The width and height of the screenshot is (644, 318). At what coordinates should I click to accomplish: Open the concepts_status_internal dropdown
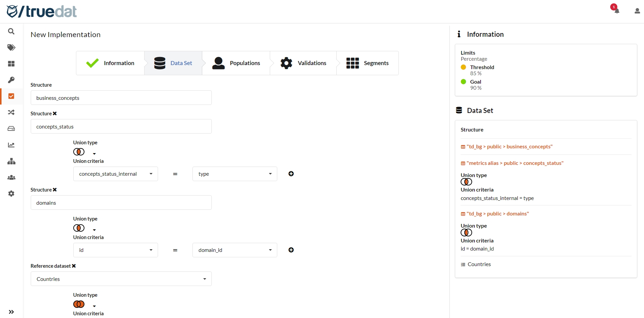115,174
